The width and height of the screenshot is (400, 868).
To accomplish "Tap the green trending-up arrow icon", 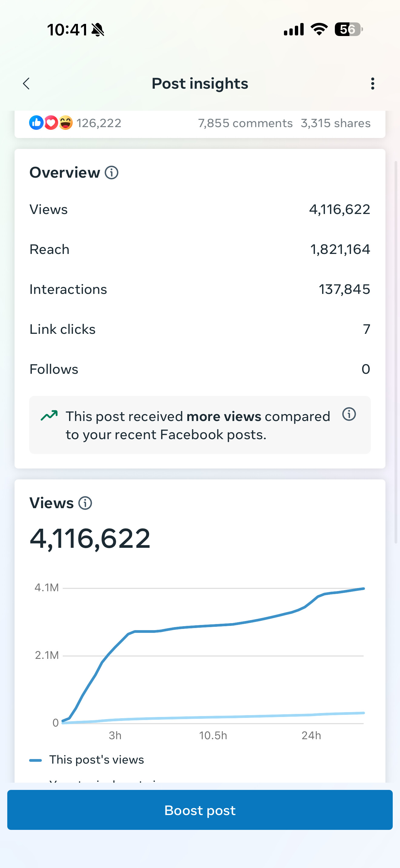I will click(x=49, y=416).
